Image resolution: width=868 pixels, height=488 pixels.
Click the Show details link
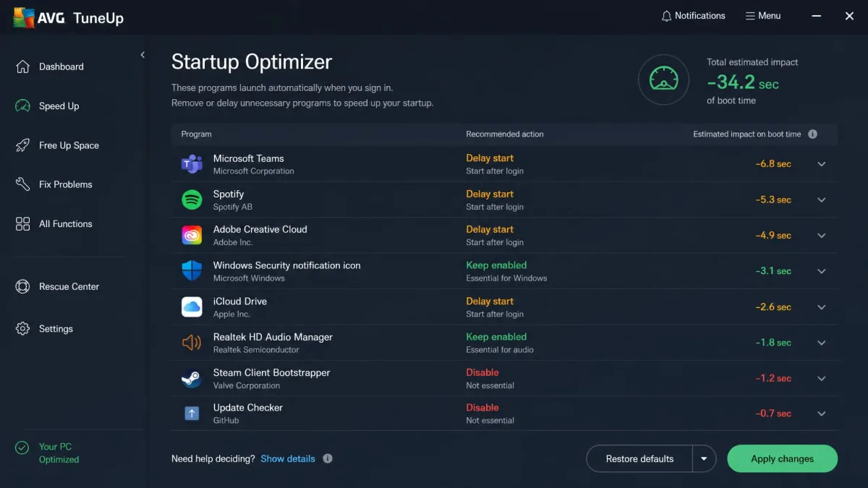pos(288,458)
